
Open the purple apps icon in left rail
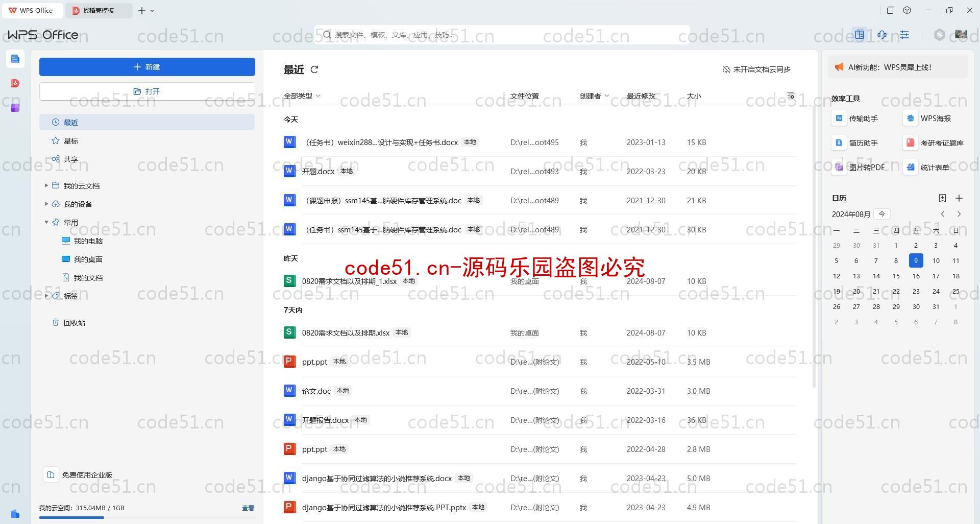[x=15, y=107]
